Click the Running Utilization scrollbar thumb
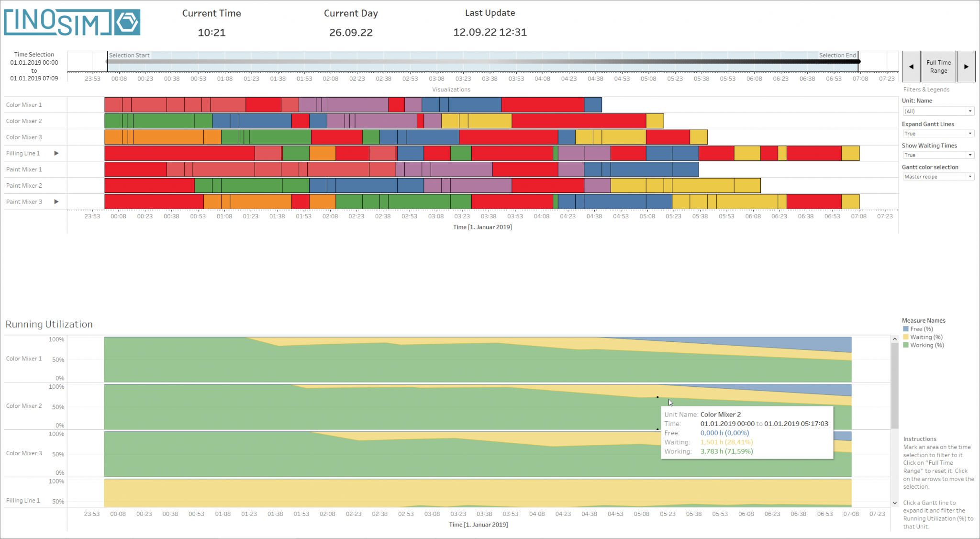Viewport: 980px width, 539px height. (894, 386)
